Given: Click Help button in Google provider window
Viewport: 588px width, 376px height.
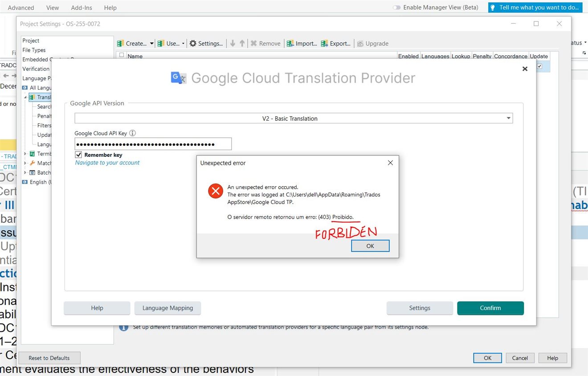Looking at the screenshot, I should (x=97, y=308).
